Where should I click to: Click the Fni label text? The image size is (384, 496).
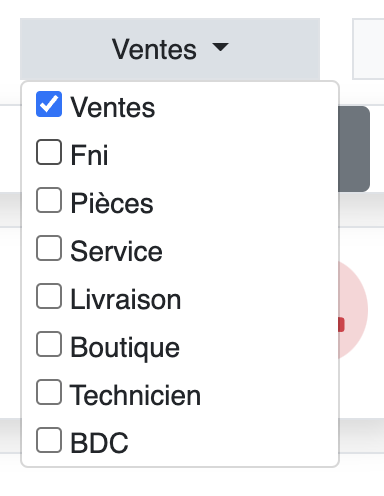89,155
